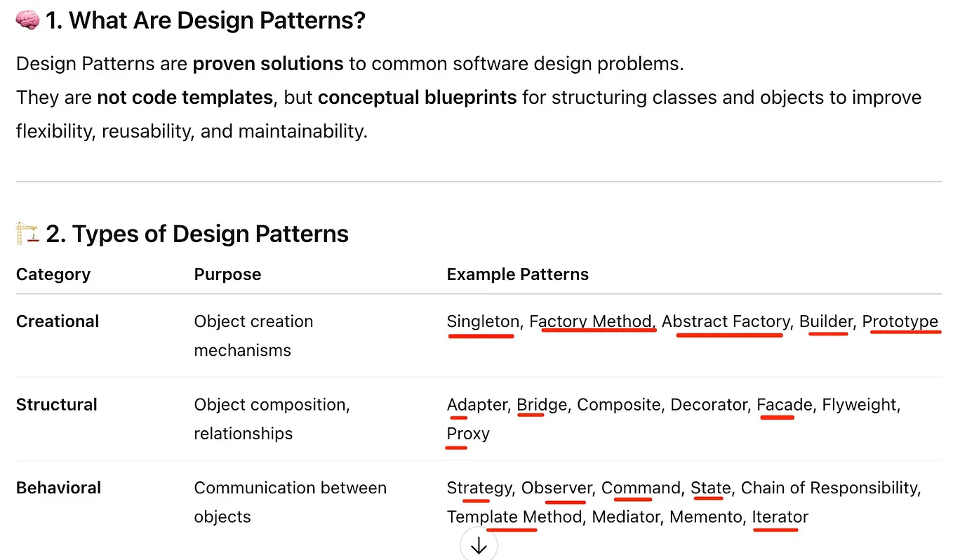The height and width of the screenshot is (560, 953).
Task: Click the Purpose column header
Action: (227, 274)
